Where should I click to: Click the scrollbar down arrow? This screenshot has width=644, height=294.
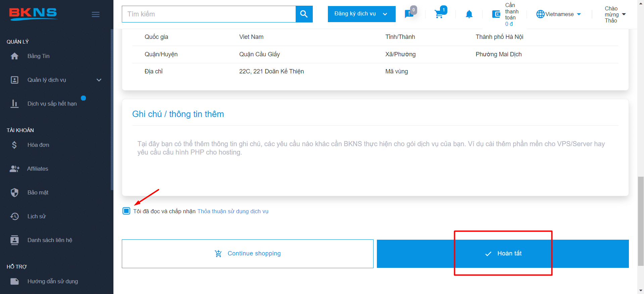pos(641,291)
